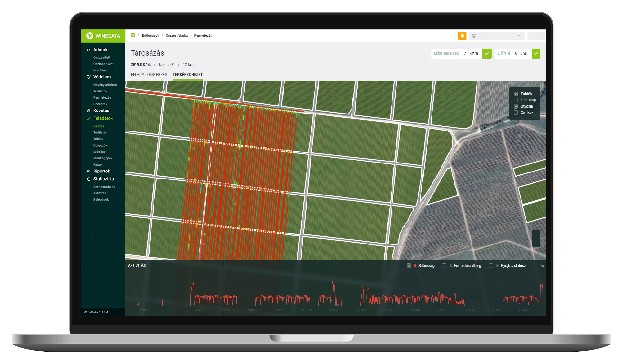
Task: Click the 09:00 mark on timeline
Action: click(307, 310)
